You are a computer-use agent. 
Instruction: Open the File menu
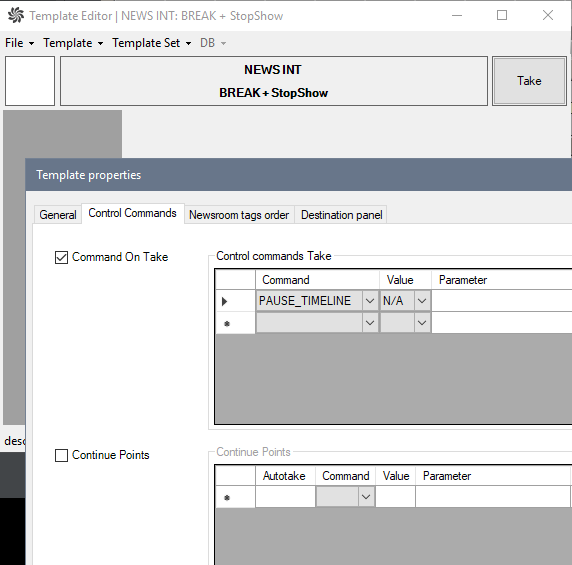pyautogui.click(x=19, y=43)
